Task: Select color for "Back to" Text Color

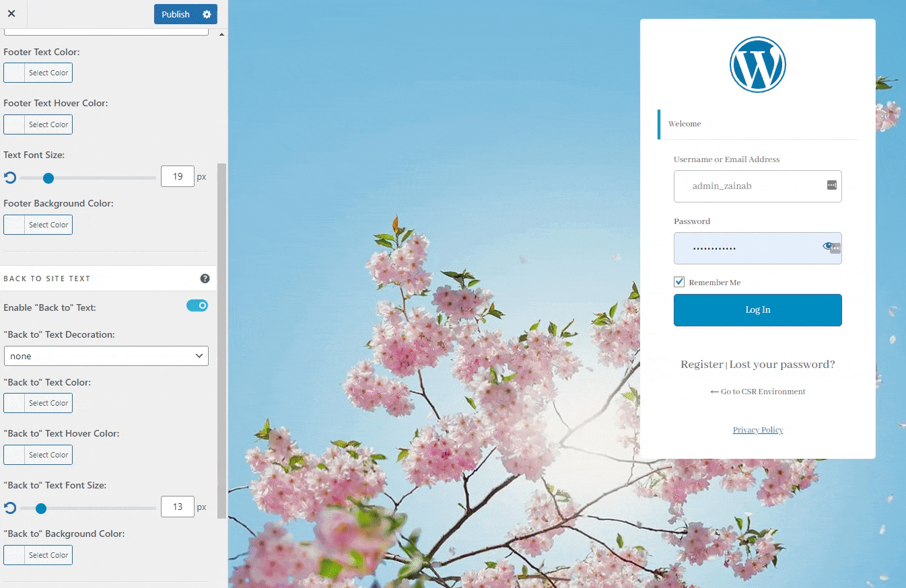Action: pos(38,403)
